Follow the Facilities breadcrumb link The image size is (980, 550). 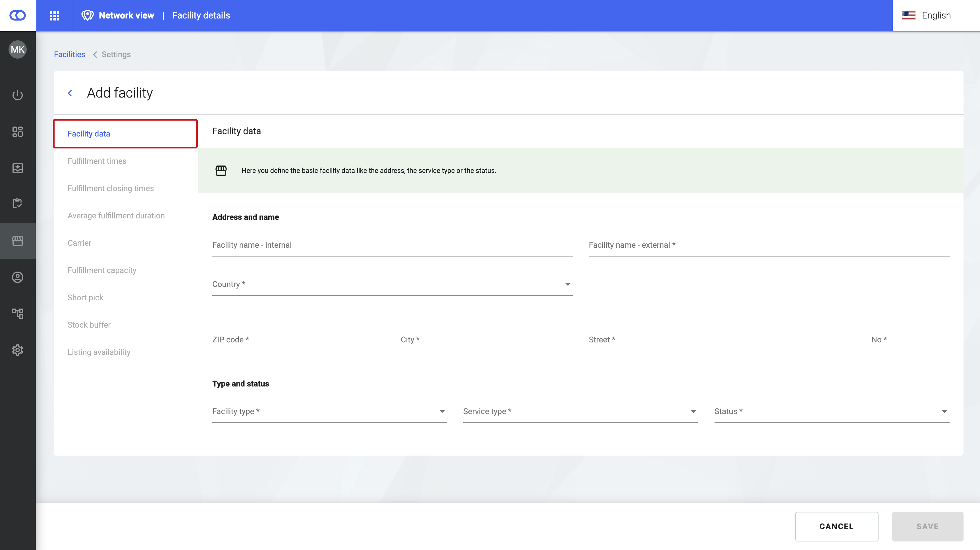point(70,54)
